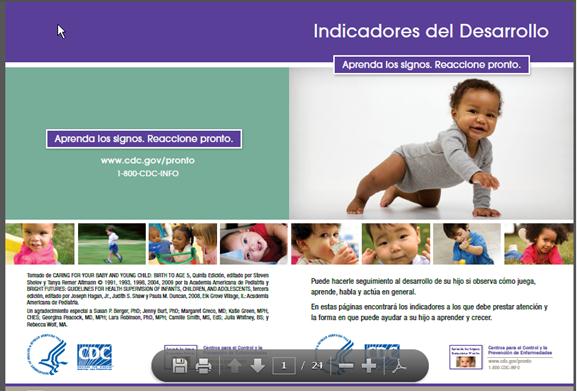The width and height of the screenshot is (577, 392).
Task: Click the 'Un agradecimiento especial' acknowledgment text
Action: pos(148,318)
